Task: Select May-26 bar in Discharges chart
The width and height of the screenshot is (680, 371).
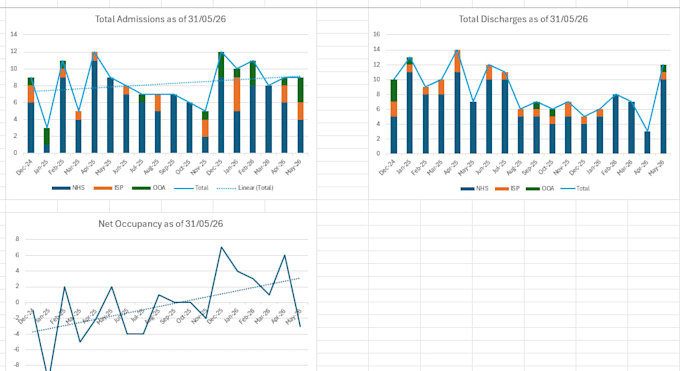Action: click(x=663, y=109)
